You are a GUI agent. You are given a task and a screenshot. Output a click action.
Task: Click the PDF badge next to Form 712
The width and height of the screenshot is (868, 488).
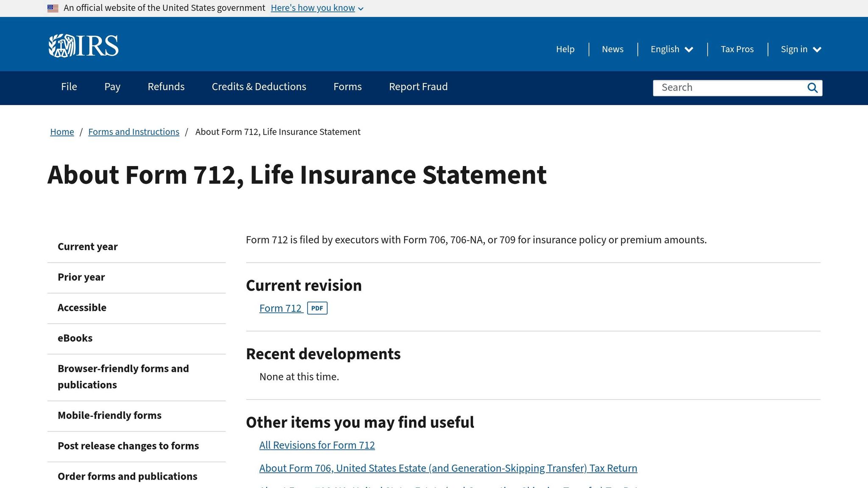click(317, 308)
